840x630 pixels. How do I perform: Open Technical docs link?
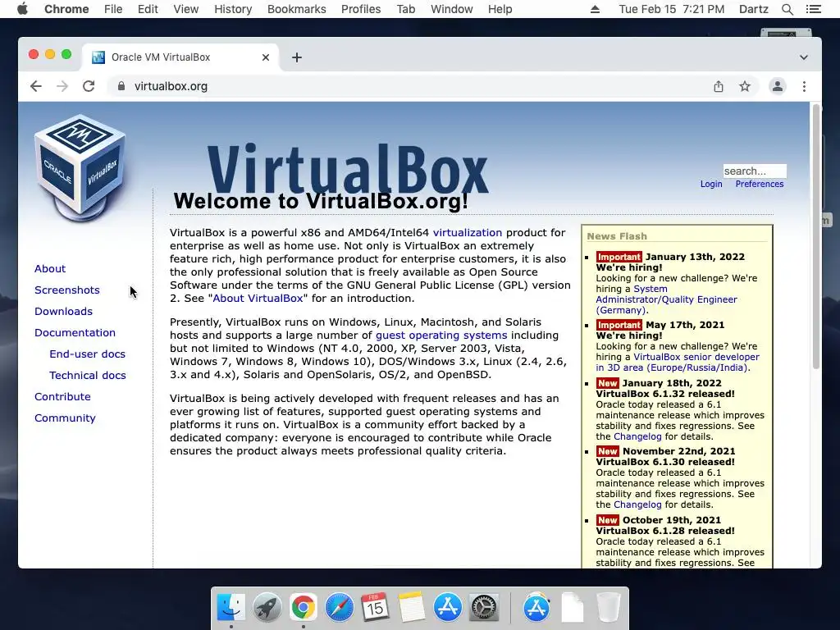pyautogui.click(x=88, y=376)
